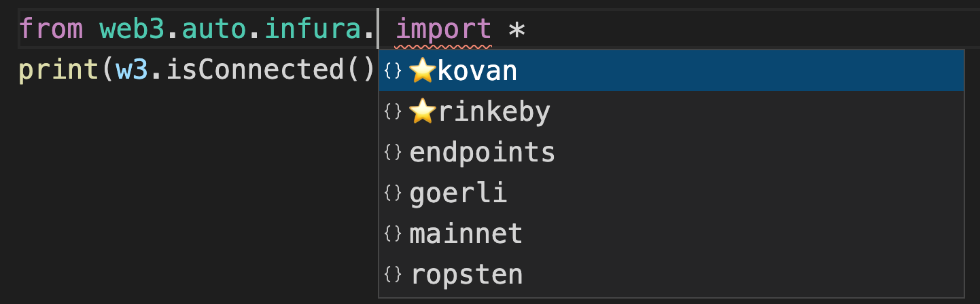Click the module braces icon for rinkeby

pyautogui.click(x=393, y=111)
